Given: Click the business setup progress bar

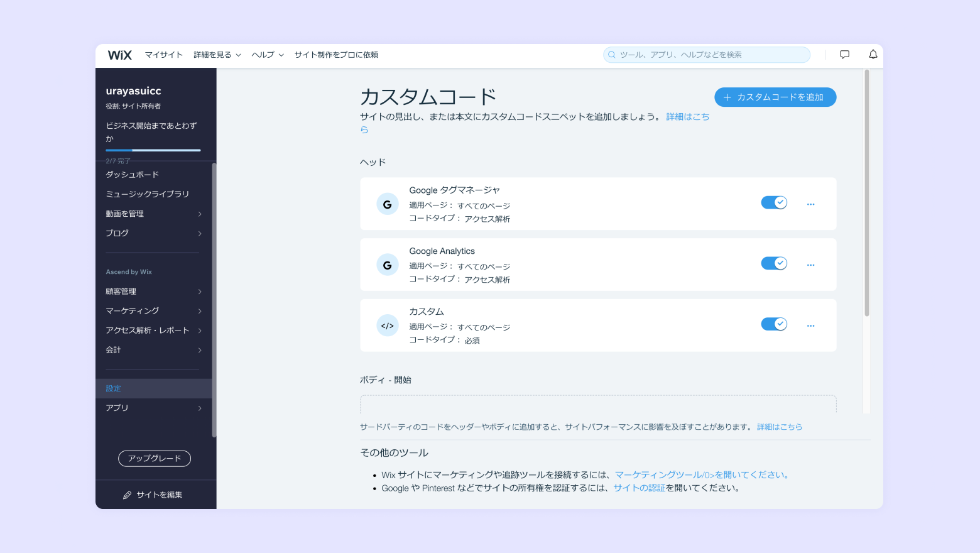Looking at the screenshot, I should coord(153,150).
